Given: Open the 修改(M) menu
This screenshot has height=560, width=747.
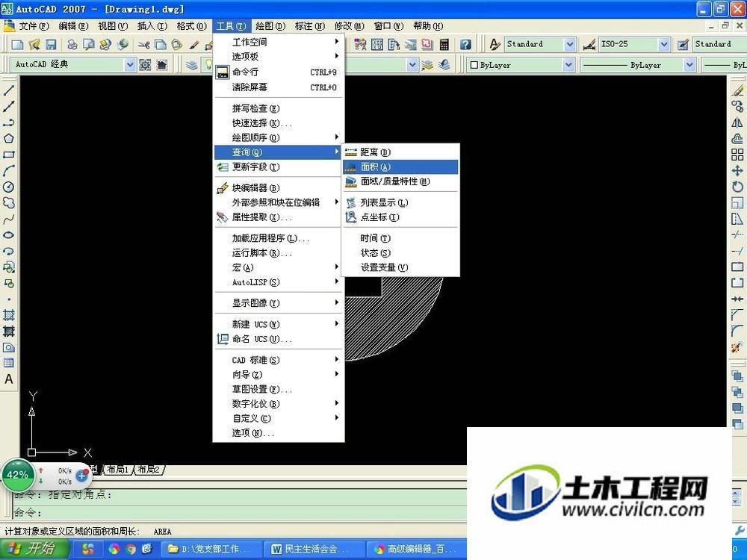Looking at the screenshot, I should (x=349, y=25).
